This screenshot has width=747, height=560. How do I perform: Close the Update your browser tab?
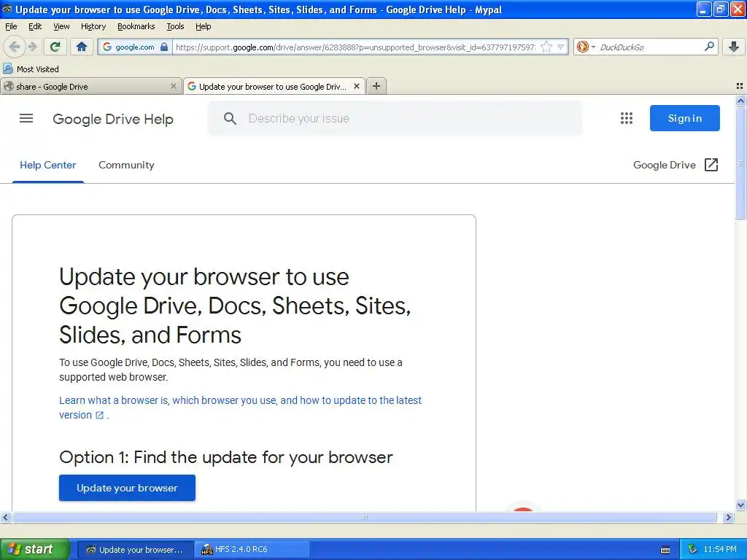[356, 86]
